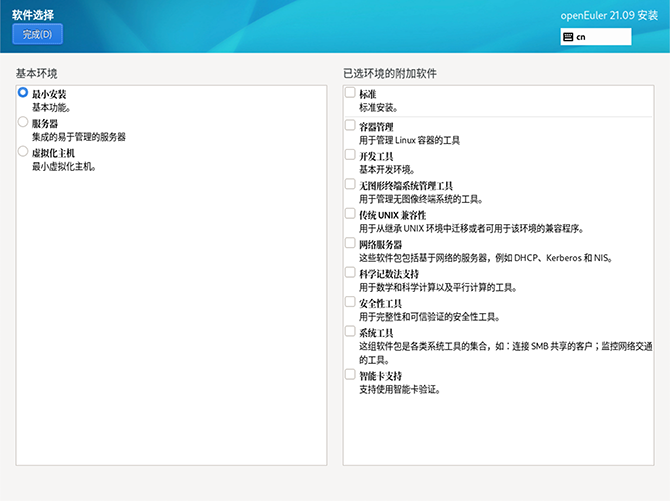Image resolution: width=670 pixels, height=501 pixels.
Task: Click the keyboard icon beside cn
Action: [568, 37]
